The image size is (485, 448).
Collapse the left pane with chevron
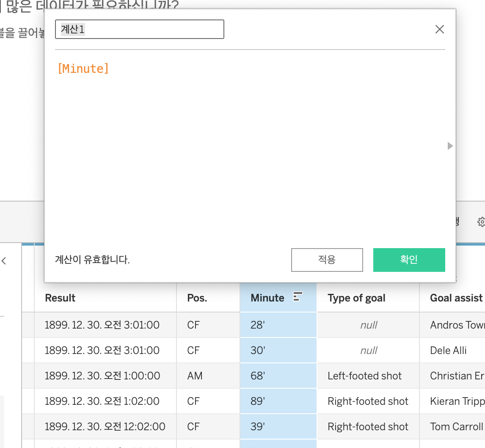[4, 261]
